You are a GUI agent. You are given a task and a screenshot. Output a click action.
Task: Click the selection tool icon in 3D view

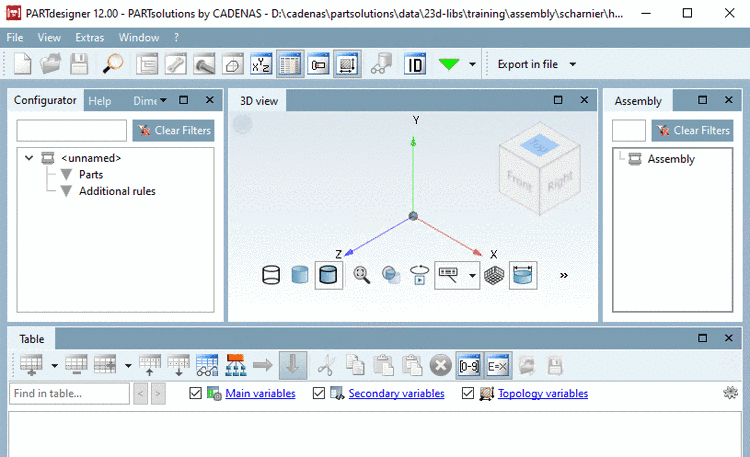[449, 275]
